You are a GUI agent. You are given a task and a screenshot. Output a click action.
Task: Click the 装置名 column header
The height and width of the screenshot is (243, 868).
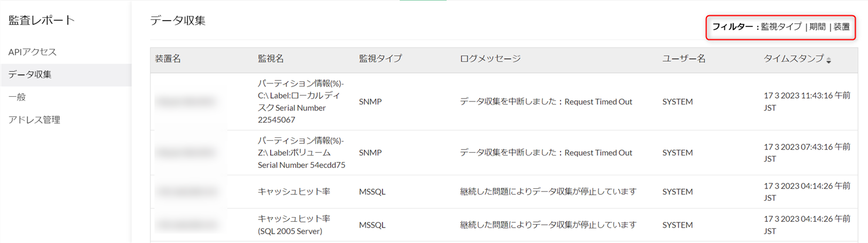[x=168, y=59]
